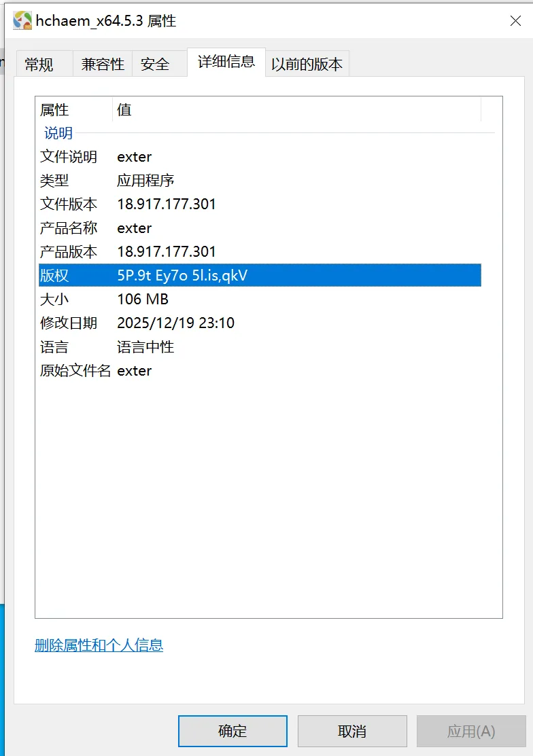Click the 应用程序 value

pyautogui.click(x=145, y=181)
